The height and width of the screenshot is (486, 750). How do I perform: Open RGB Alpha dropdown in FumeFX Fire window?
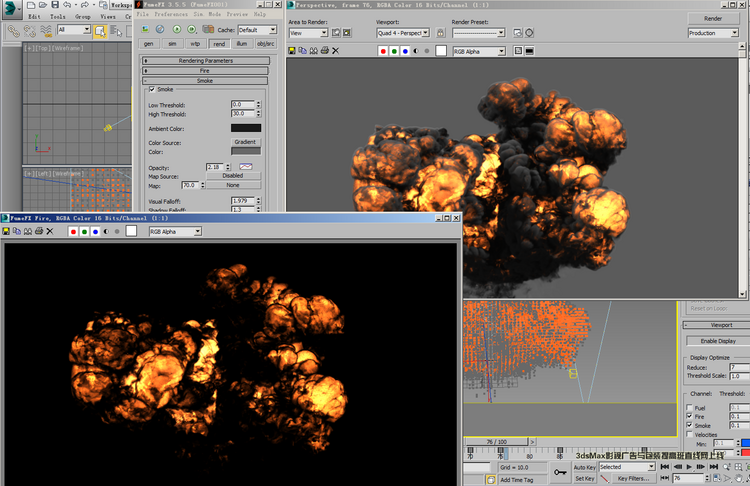click(x=176, y=232)
